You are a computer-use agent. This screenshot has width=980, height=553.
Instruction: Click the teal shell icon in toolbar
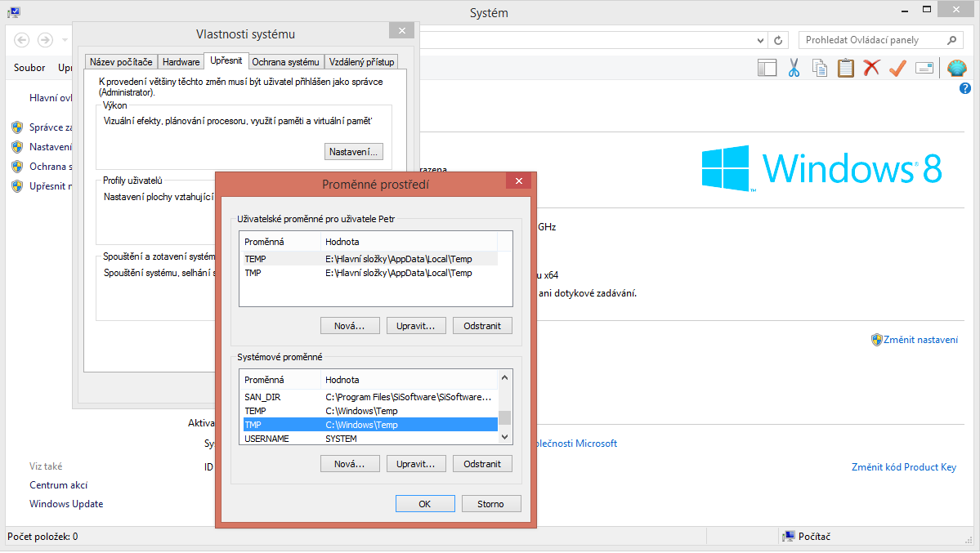pyautogui.click(x=957, y=68)
